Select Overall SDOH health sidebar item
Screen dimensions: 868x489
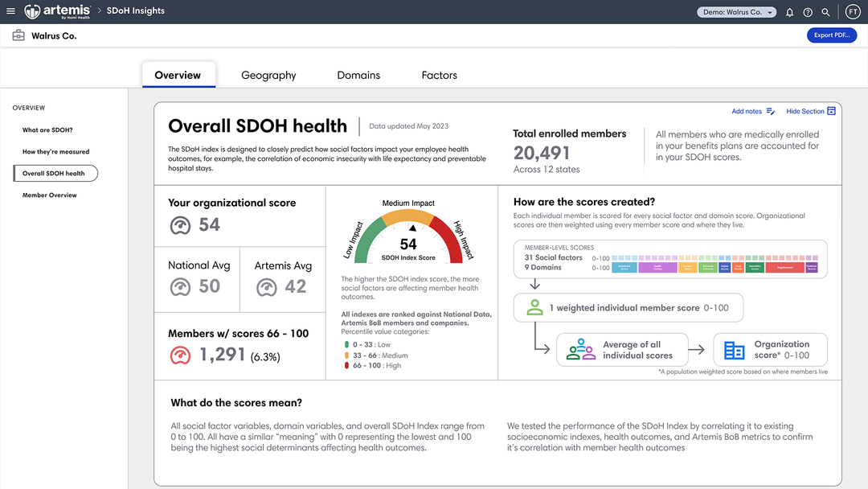point(55,173)
